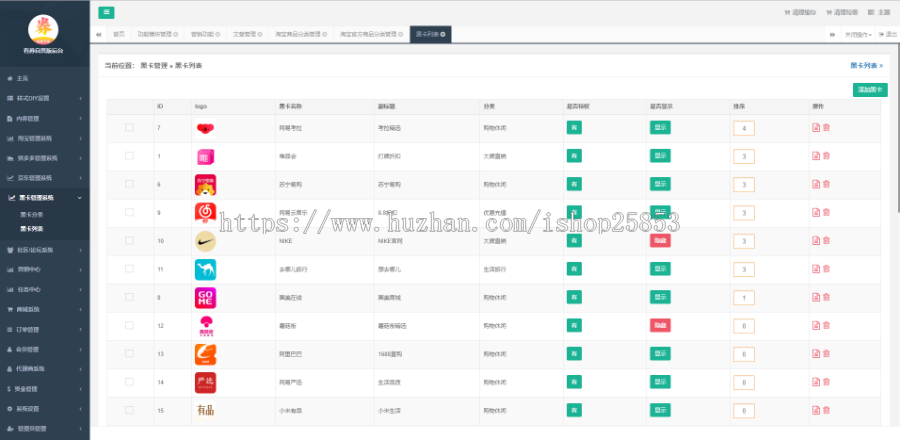The height and width of the screenshot is (440, 900).
Task: Select the checkbox for NIKE row
Action: (129, 241)
